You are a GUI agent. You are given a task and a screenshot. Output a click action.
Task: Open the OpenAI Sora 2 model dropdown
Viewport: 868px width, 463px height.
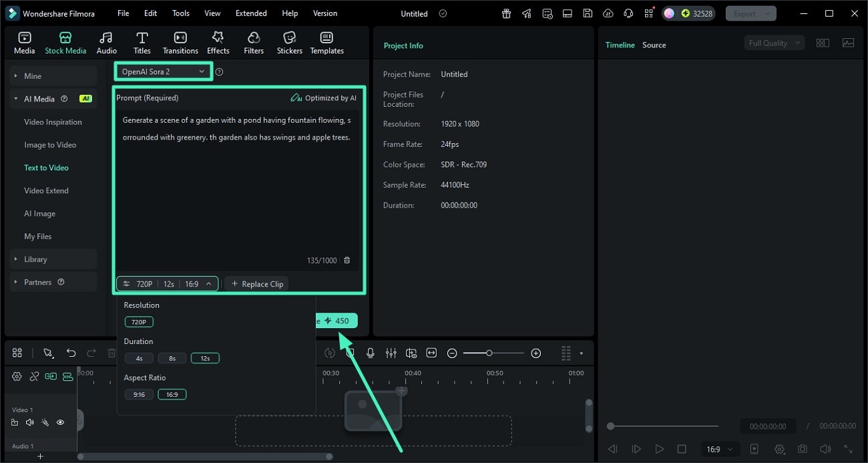[x=164, y=71]
